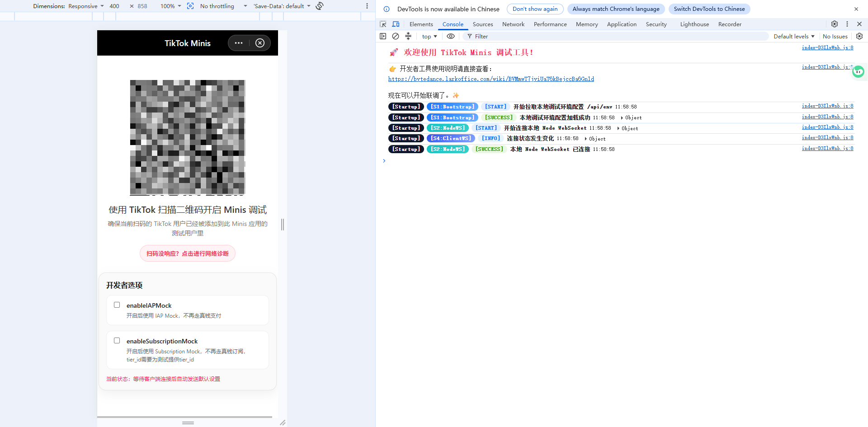Click the Don't show again button

coord(535,9)
